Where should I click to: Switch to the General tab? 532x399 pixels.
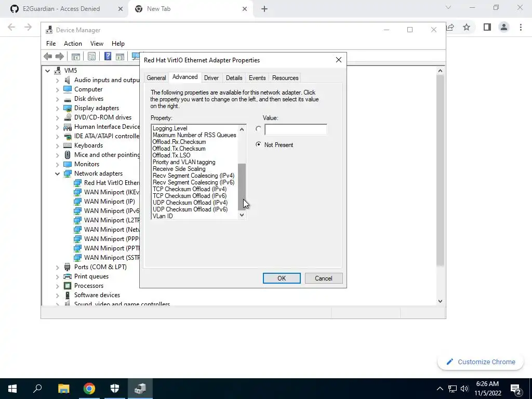[x=156, y=78]
